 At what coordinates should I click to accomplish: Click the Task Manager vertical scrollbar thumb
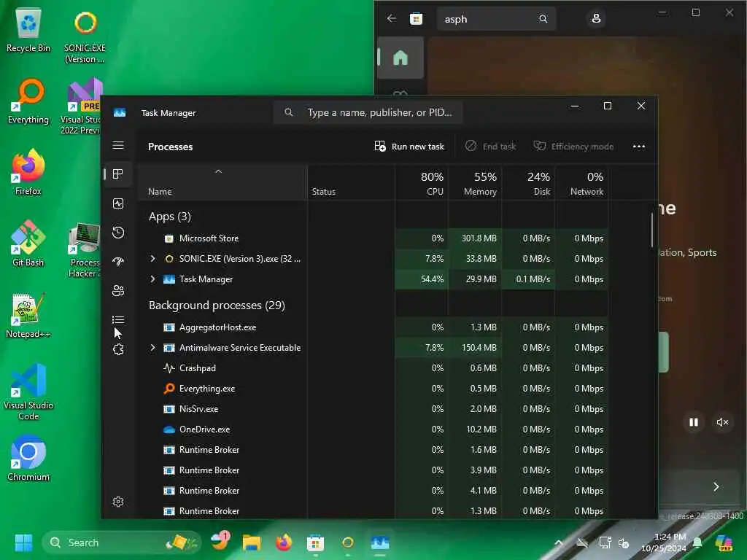tap(652, 230)
